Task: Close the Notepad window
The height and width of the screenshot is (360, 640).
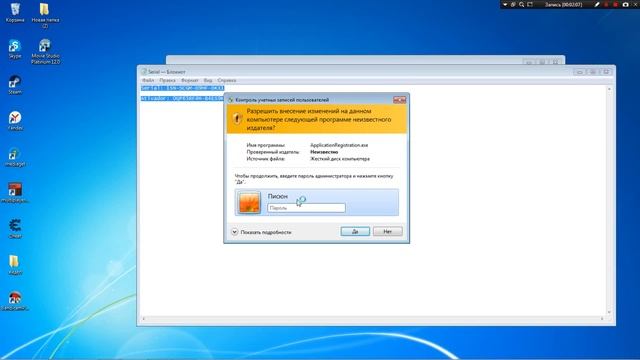Action: (x=606, y=72)
